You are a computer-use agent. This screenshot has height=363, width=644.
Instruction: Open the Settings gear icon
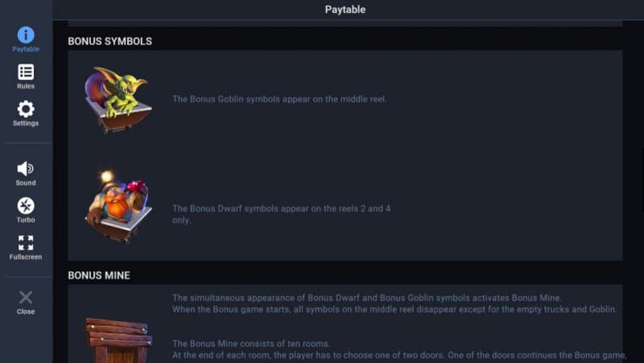(26, 109)
